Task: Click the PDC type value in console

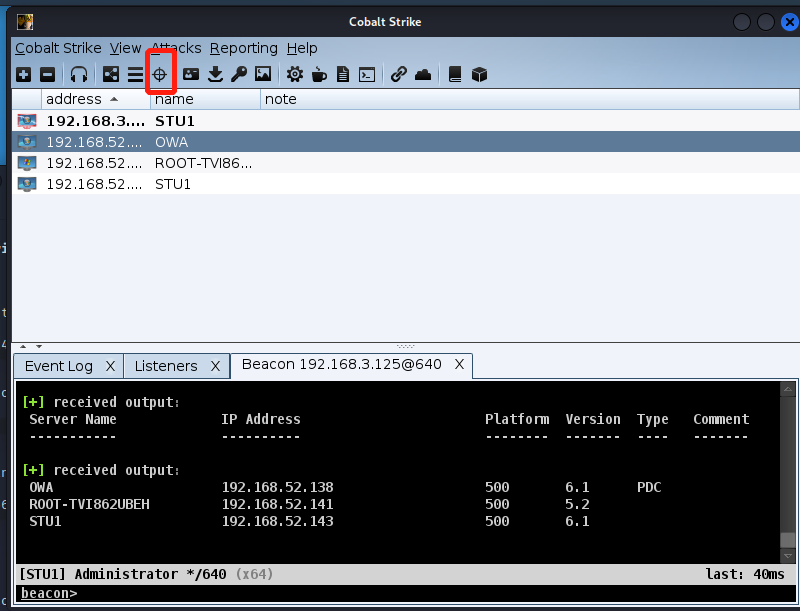Action: (x=649, y=487)
